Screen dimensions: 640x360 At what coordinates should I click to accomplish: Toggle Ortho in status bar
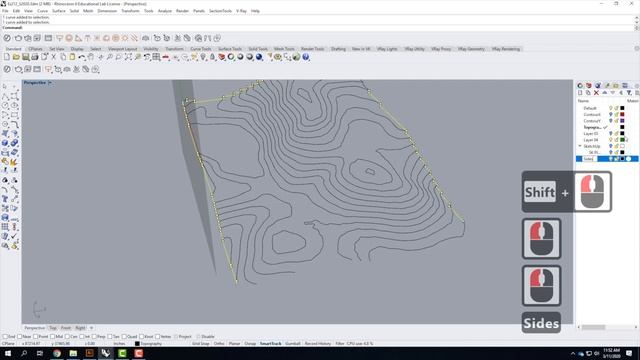coord(219,344)
